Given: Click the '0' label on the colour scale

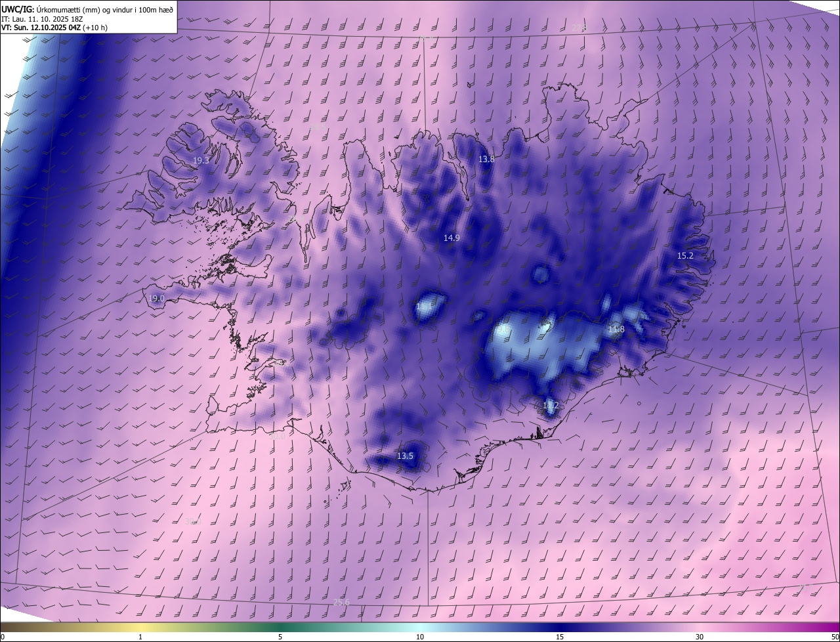Looking at the screenshot, I should tap(3, 637).
